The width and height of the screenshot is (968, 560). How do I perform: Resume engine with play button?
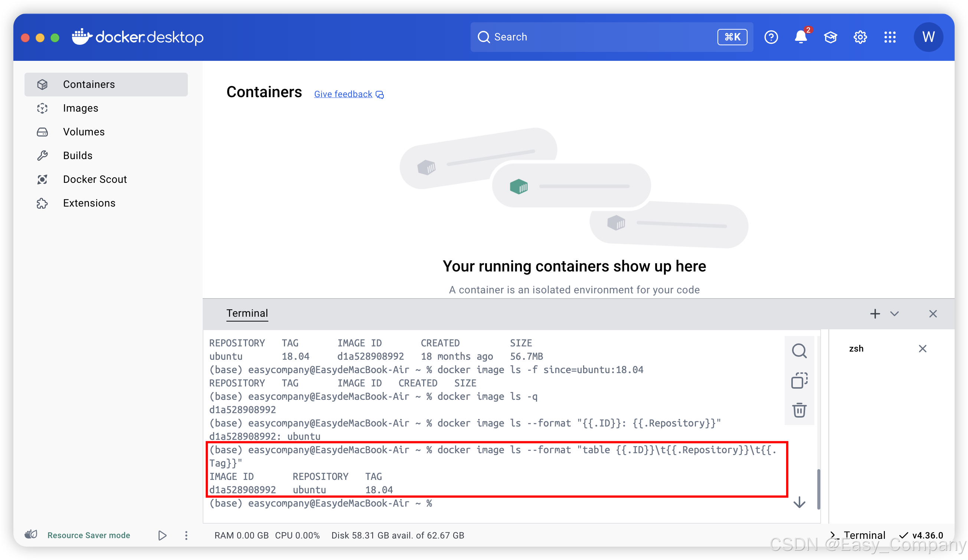coord(162,536)
